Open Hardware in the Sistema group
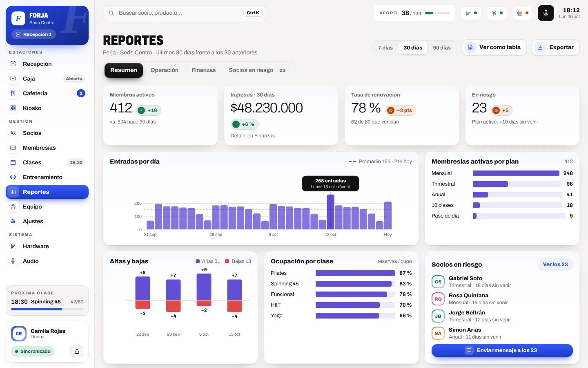Viewport: 588px width, 368px height. (x=47, y=246)
